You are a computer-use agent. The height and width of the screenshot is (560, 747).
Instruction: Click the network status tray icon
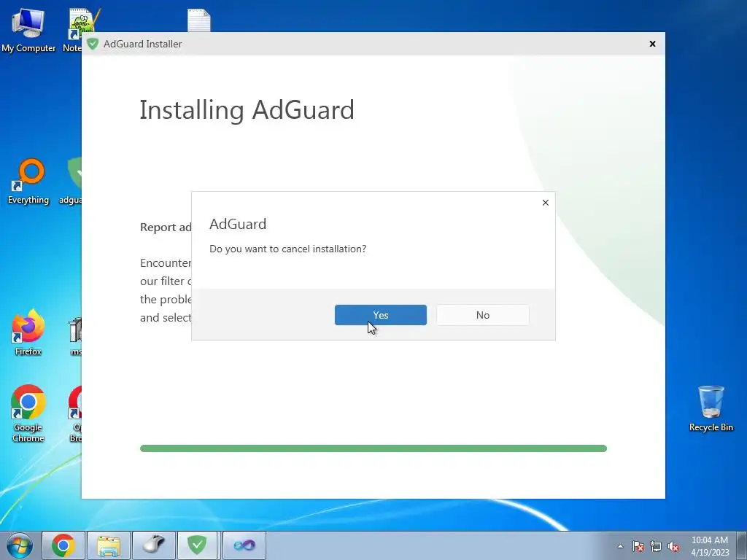point(656,546)
